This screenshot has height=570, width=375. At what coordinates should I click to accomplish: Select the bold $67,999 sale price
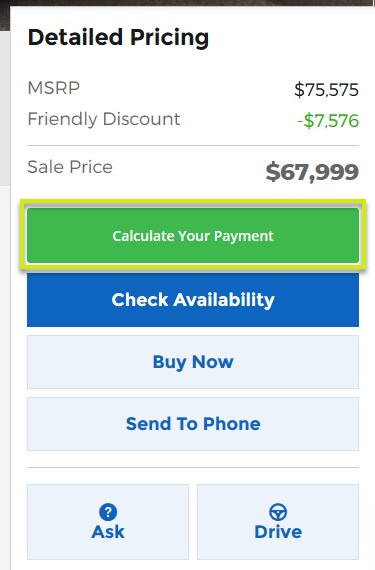(x=312, y=172)
